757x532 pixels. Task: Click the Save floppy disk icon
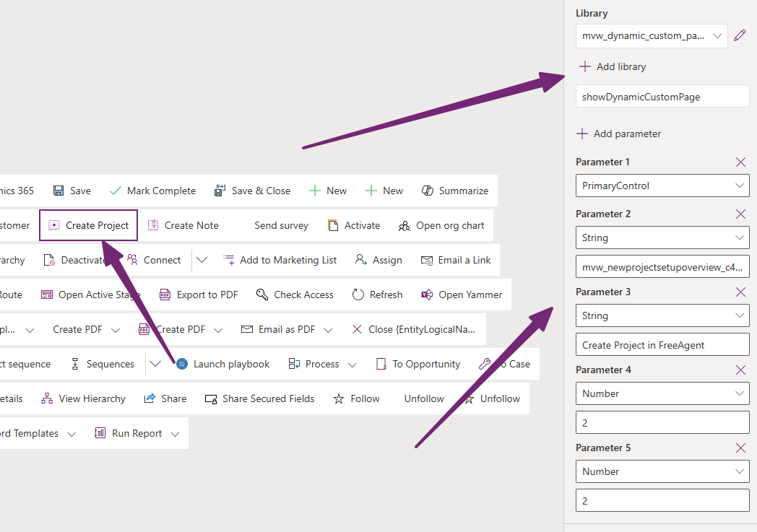pyautogui.click(x=59, y=191)
